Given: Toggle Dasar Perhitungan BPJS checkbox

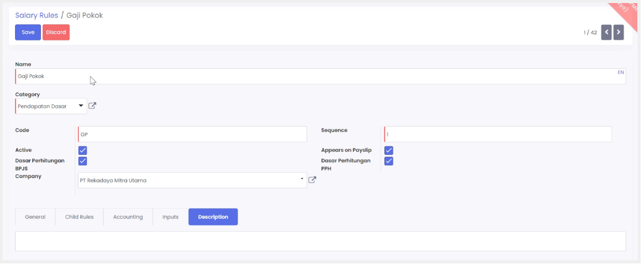Looking at the screenshot, I should (x=83, y=161).
